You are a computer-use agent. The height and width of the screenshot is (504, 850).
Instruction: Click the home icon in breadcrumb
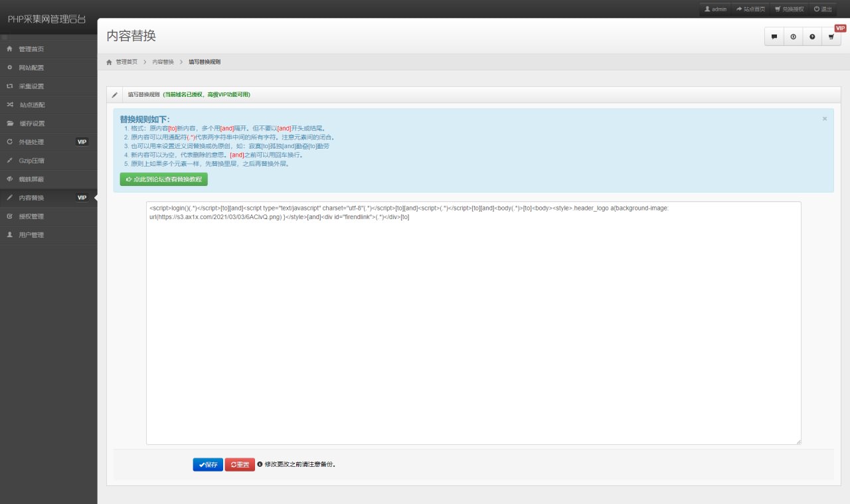[110, 62]
